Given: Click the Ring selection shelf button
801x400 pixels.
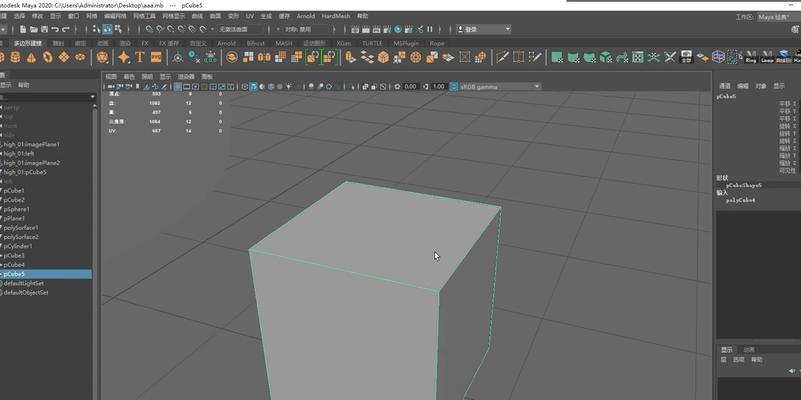Looking at the screenshot, I should tap(750, 57).
